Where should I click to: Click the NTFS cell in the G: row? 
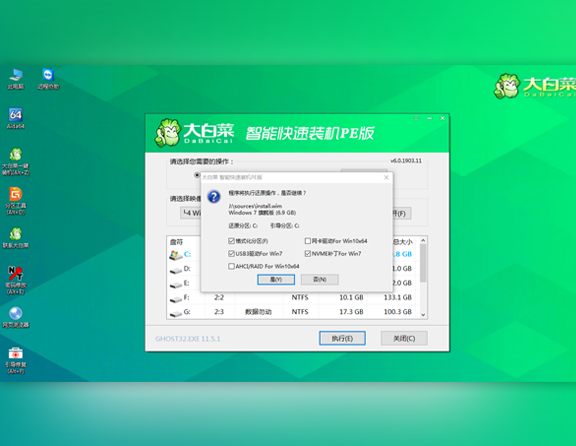(x=300, y=312)
